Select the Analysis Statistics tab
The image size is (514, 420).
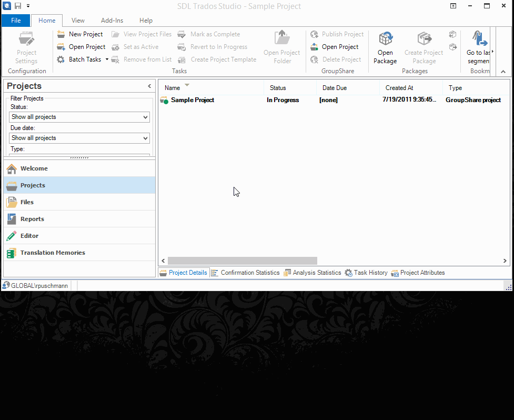click(x=313, y=273)
